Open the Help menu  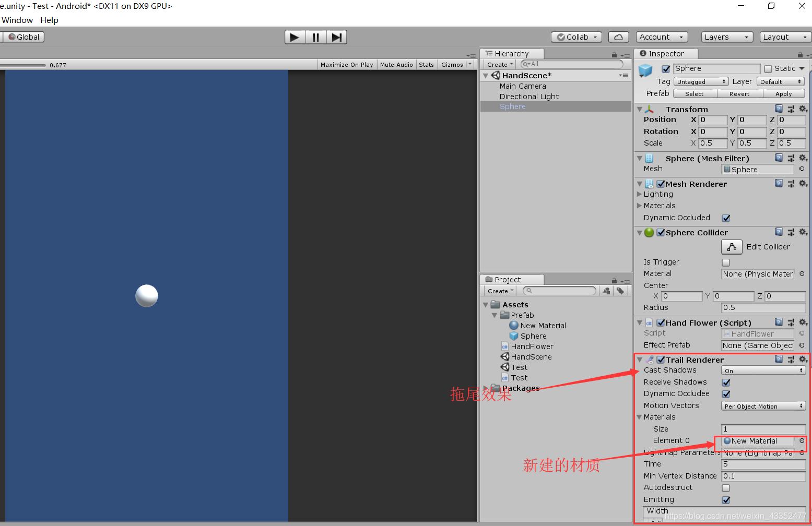pos(49,20)
